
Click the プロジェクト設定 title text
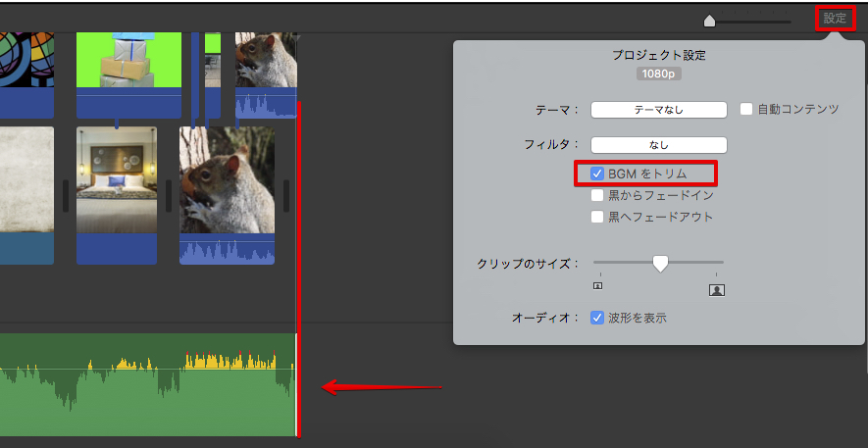pyautogui.click(x=659, y=55)
